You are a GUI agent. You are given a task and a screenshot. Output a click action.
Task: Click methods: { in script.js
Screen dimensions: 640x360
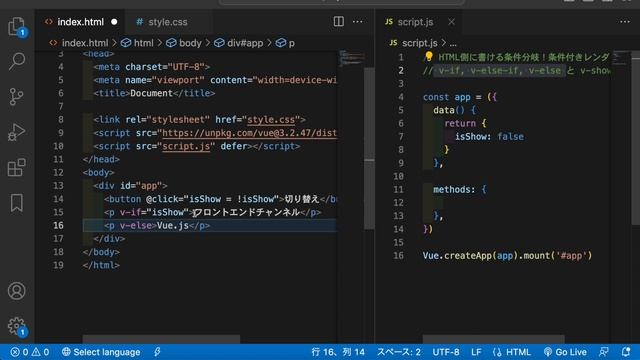(460, 189)
